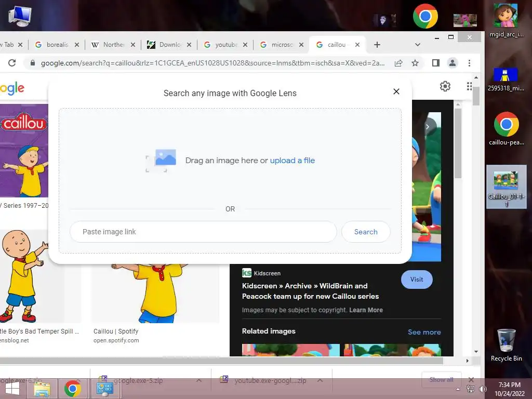
Task: Open google.exe-5.zip download options chevron
Action: click(x=199, y=380)
